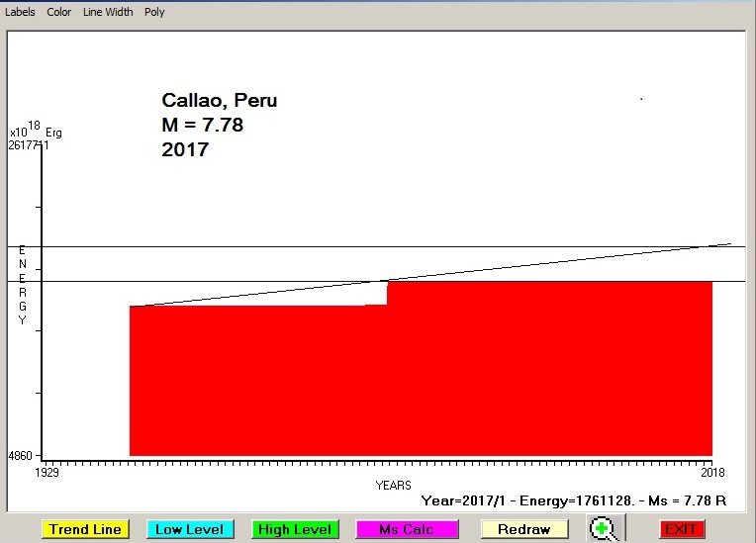The height and width of the screenshot is (543, 756).
Task: Click the 4860 minimum energy value
Action: pyautogui.click(x=20, y=456)
